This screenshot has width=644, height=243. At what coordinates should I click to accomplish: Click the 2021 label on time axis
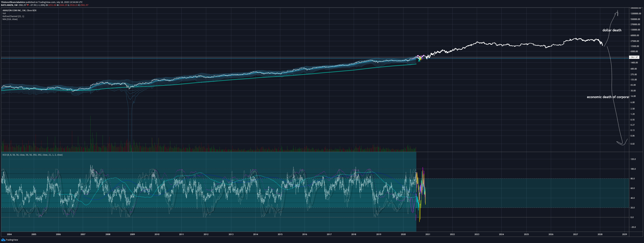(x=428, y=235)
